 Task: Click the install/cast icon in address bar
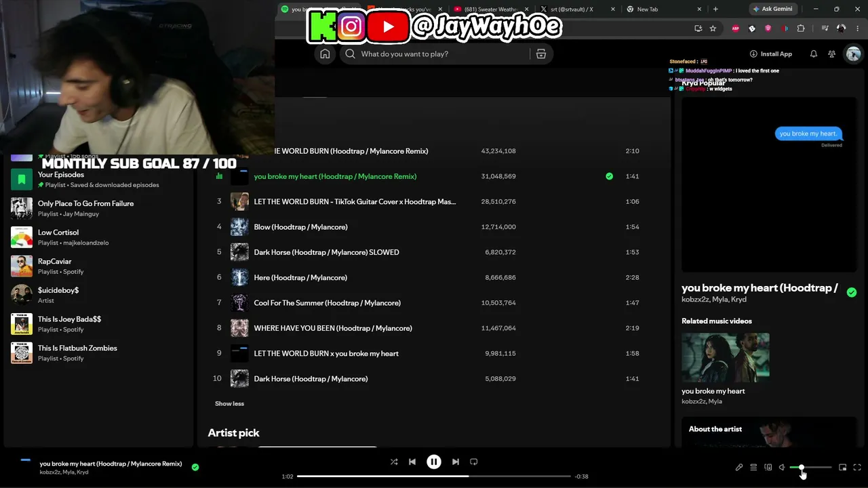pyautogui.click(x=698, y=28)
